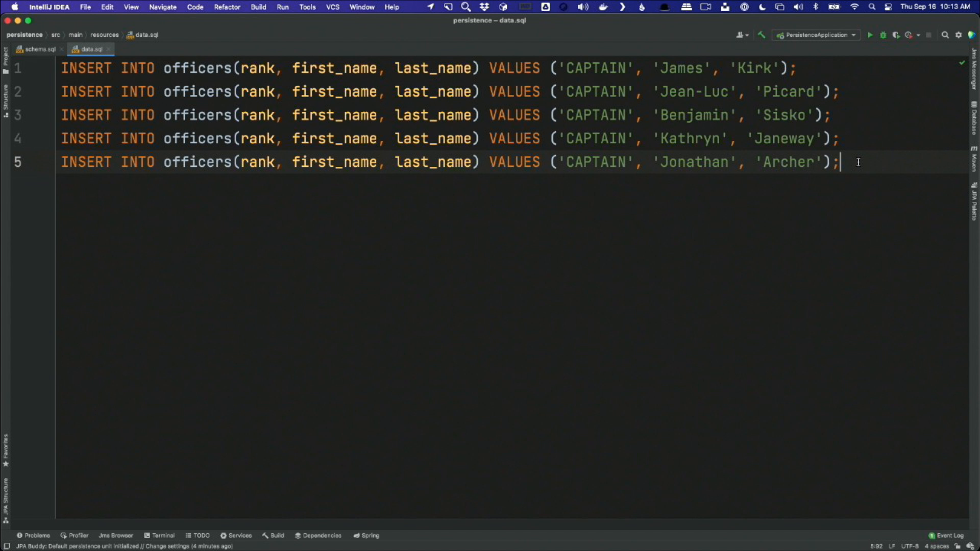Image resolution: width=980 pixels, height=551 pixels.
Task: Click macOS Wi-Fi menu bar icon
Action: point(854,7)
